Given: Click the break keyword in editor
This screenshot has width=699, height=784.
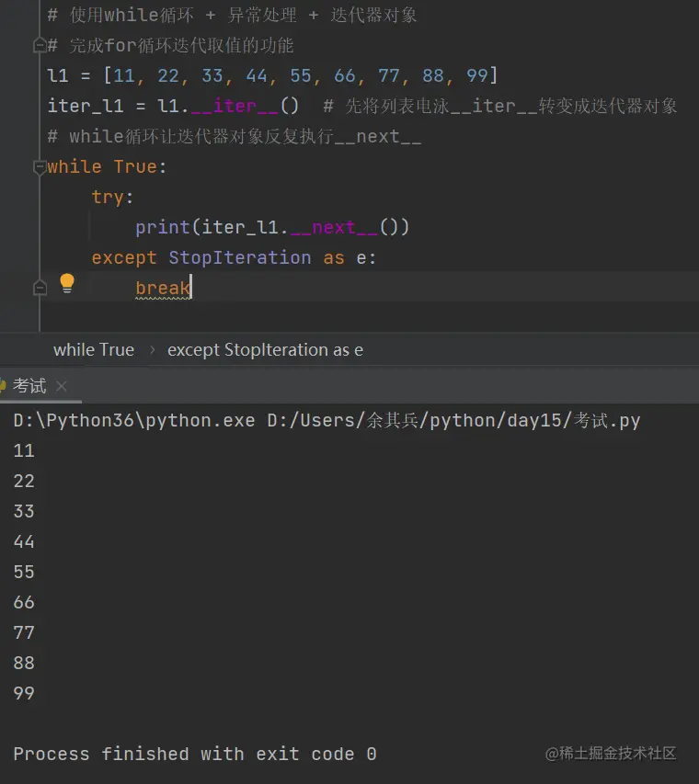Looking at the screenshot, I should [x=163, y=288].
